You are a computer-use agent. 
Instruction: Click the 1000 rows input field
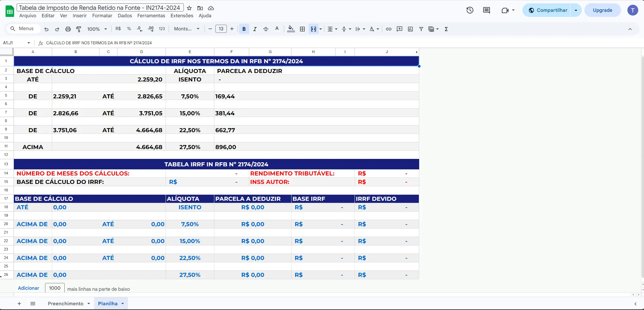pos(55,288)
